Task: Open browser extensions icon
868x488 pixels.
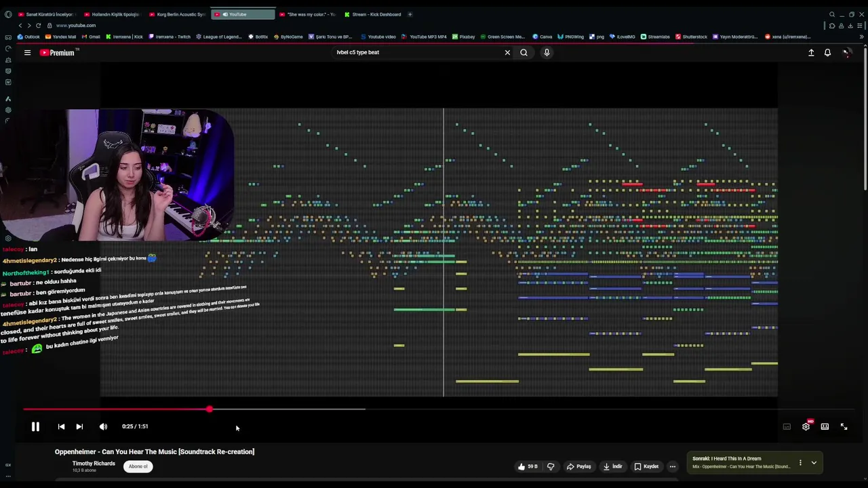Action: pyautogui.click(x=832, y=26)
